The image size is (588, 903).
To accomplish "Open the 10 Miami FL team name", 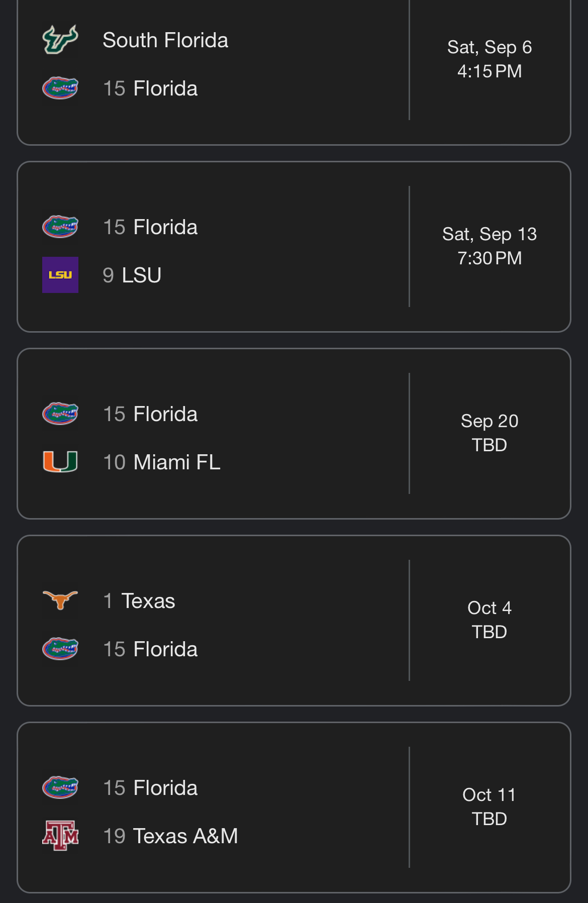I will coord(162,462).
